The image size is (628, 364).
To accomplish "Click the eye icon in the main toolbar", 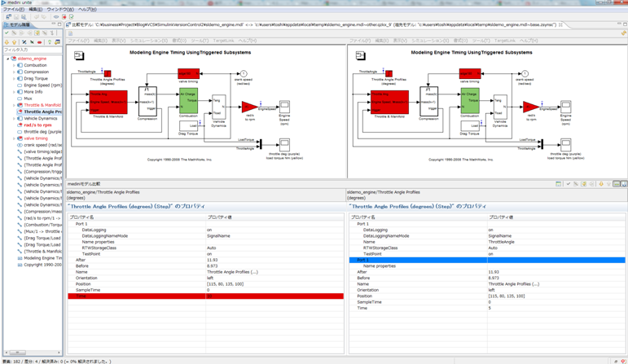I will click(x=56, y=17).
